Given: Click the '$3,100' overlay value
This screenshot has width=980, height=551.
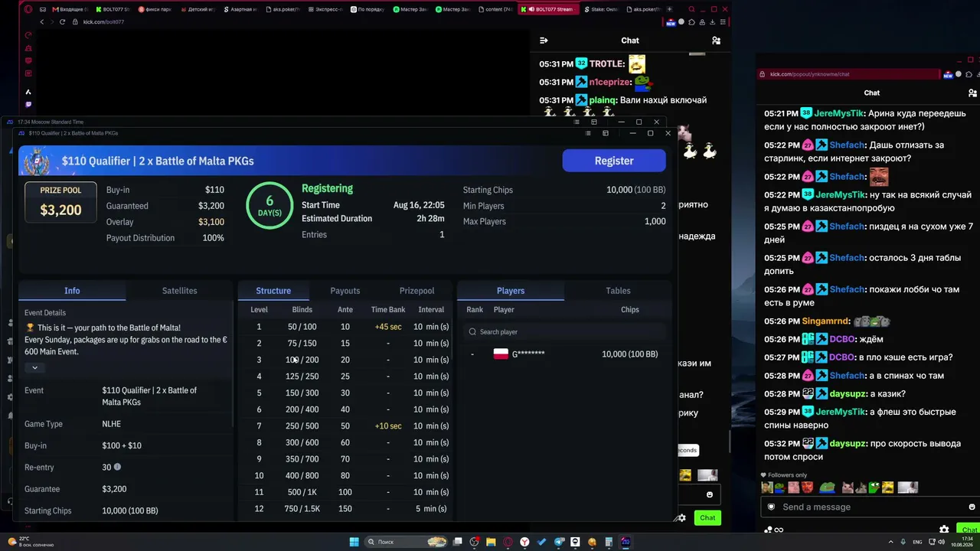Looking at the screenshot, I should 211,222.
